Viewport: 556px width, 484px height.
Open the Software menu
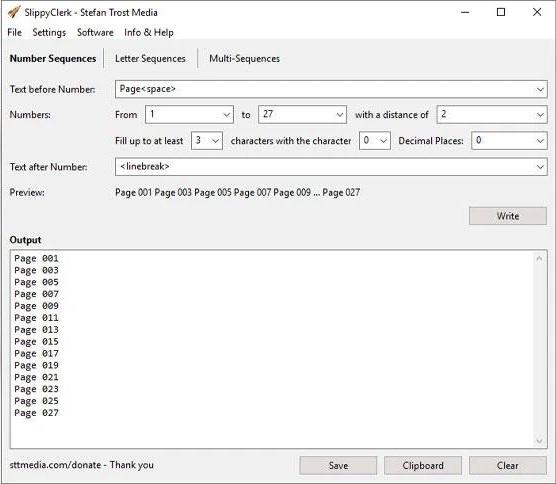pos(95,33)
